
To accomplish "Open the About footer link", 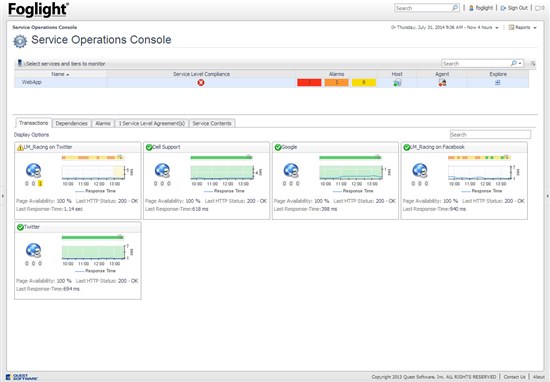I will click(x=539, y=377).
